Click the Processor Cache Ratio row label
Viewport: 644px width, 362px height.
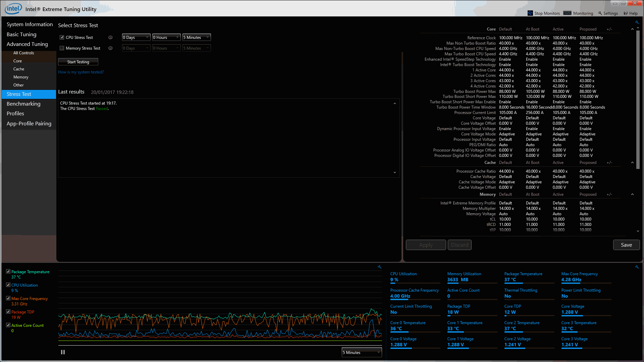[476, 171]
